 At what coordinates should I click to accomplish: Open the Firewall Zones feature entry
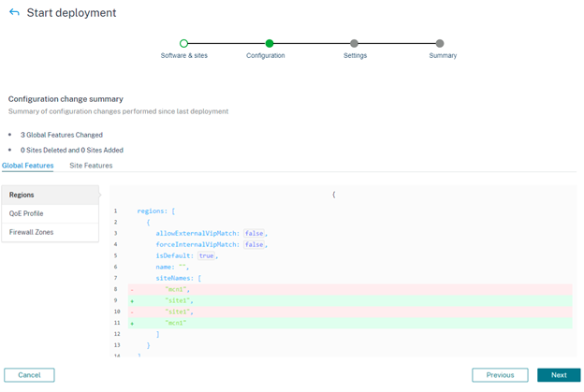(x=51, y=232)
